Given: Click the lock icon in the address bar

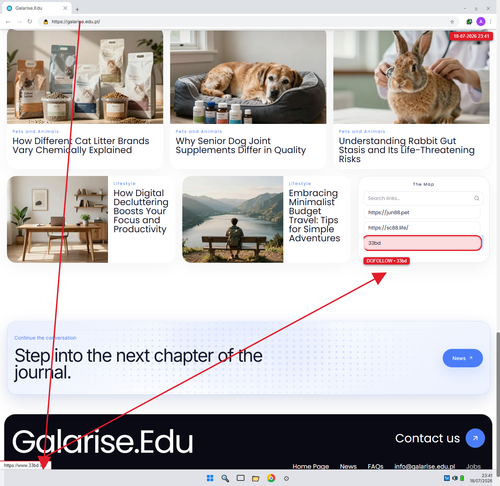Looking at the screenshot, I should pos(46,22).
